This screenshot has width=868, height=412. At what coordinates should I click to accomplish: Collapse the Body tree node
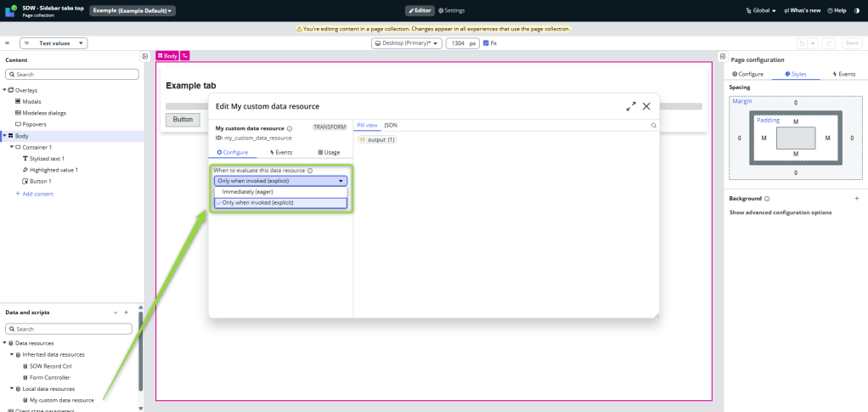pyautogui.click(x=4, y=136)
